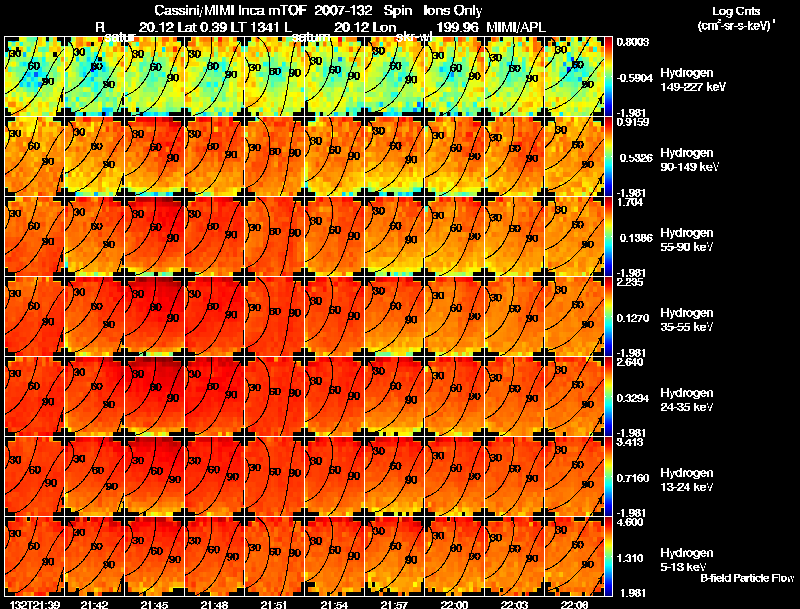
Task: Click the 'MIMI/APL' header text
Action: 516,27
